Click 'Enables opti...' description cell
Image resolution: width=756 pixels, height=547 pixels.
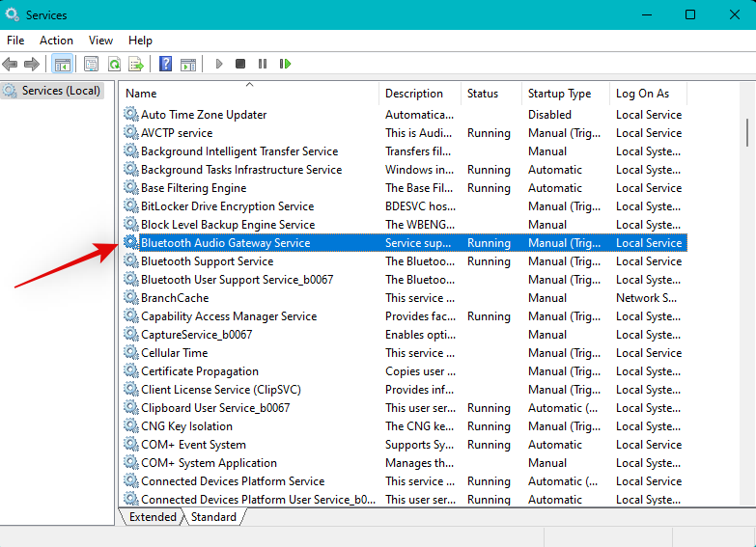click(420, 335)
